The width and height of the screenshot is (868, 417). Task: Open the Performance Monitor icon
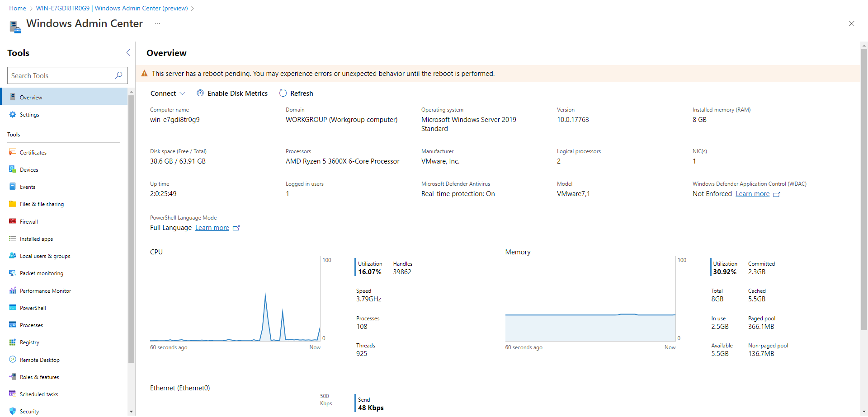pyautogui.click(x=13, y=290)
